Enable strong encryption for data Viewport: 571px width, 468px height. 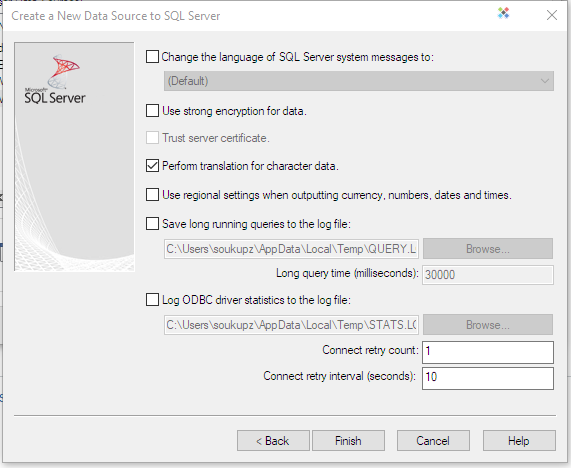[152, 110]
